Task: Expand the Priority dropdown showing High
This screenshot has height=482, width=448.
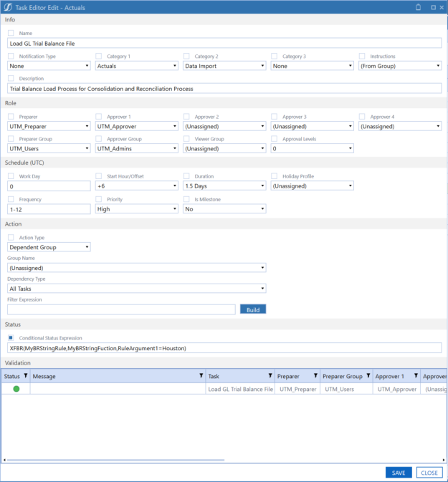Action: pos(137,209)
